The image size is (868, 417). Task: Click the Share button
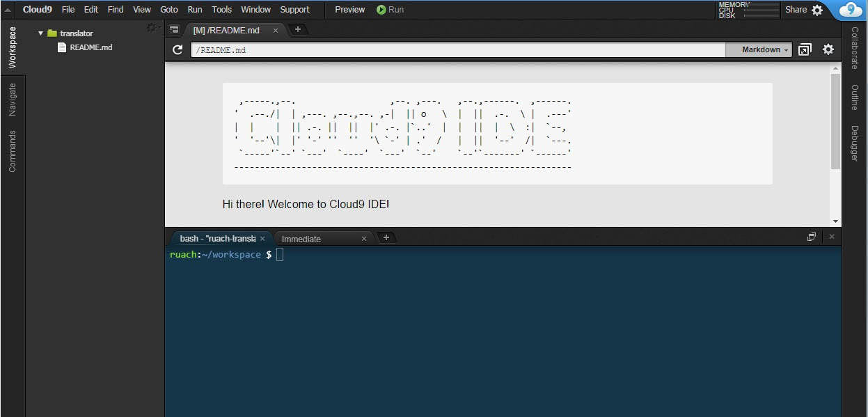click(x=796, y=10)
